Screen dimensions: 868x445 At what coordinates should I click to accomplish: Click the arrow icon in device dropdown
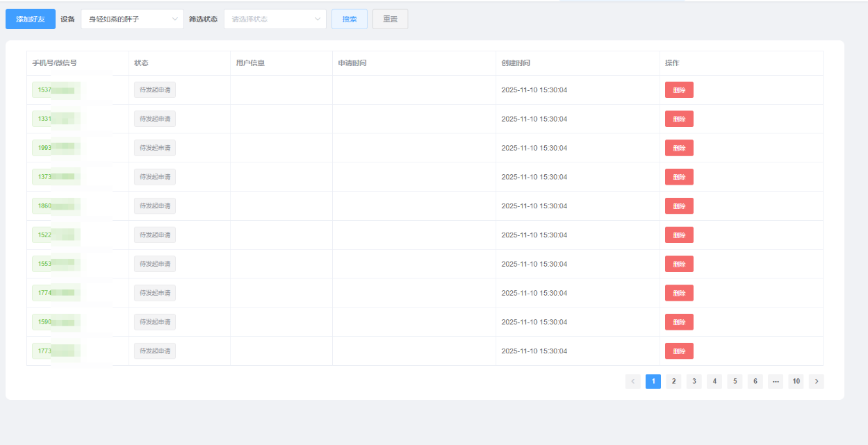point(174,19)
